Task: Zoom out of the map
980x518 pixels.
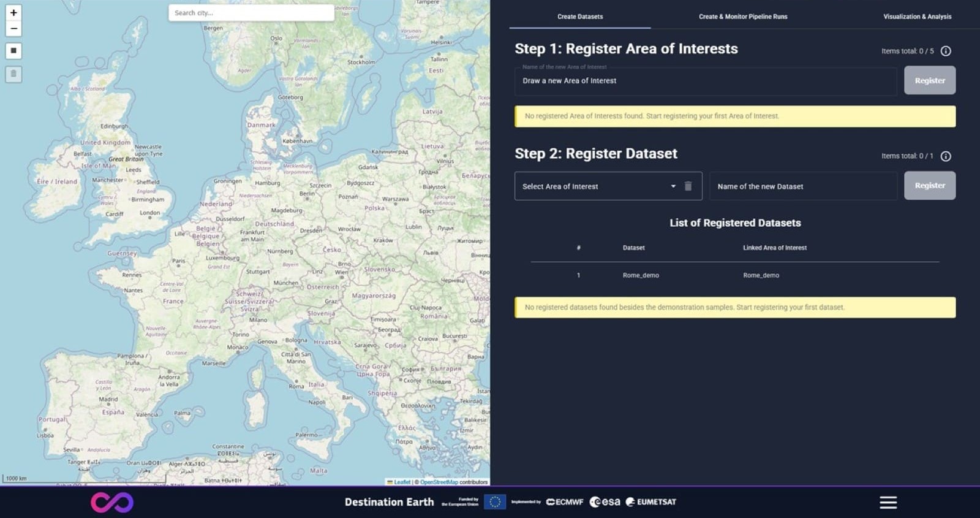Action: click(13, 29)
